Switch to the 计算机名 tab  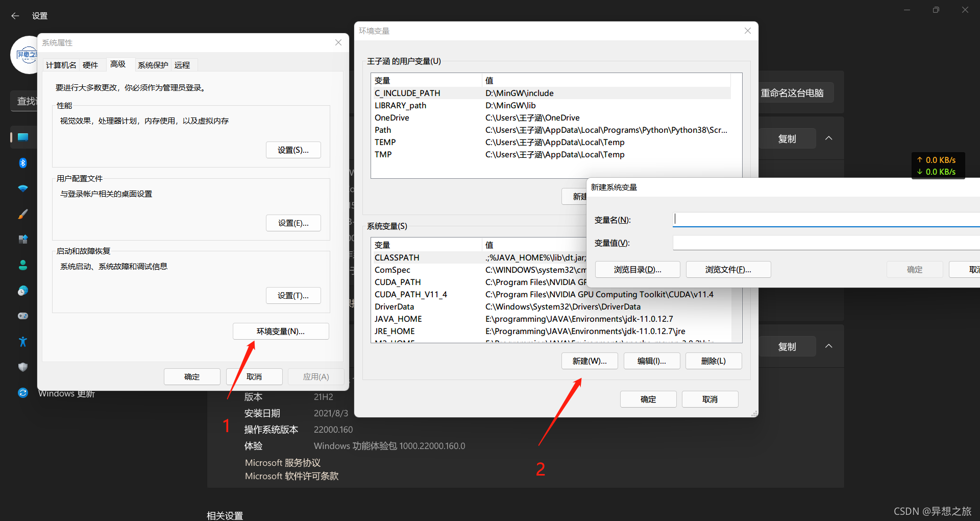pyautogui.click(x=61, y=65)
